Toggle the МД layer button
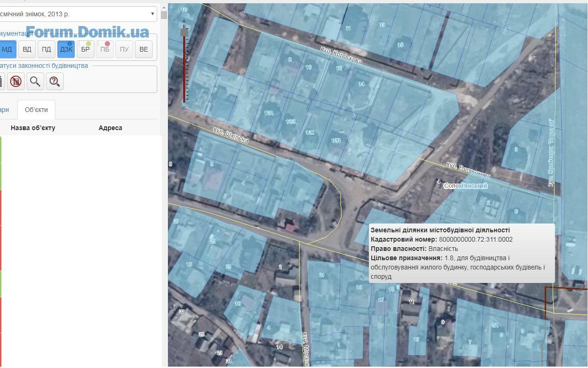The height and width of the screenshot is (368, 588). click(7, 49)
